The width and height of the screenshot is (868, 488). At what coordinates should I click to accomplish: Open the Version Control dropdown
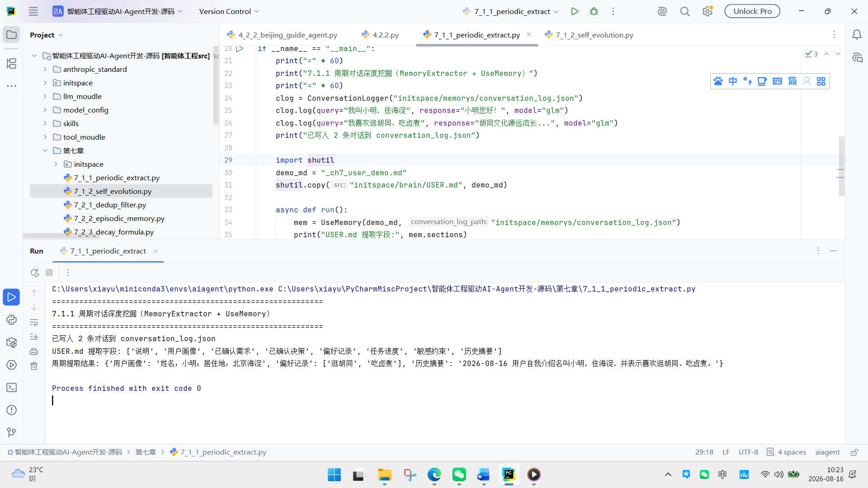coord(229,11)
